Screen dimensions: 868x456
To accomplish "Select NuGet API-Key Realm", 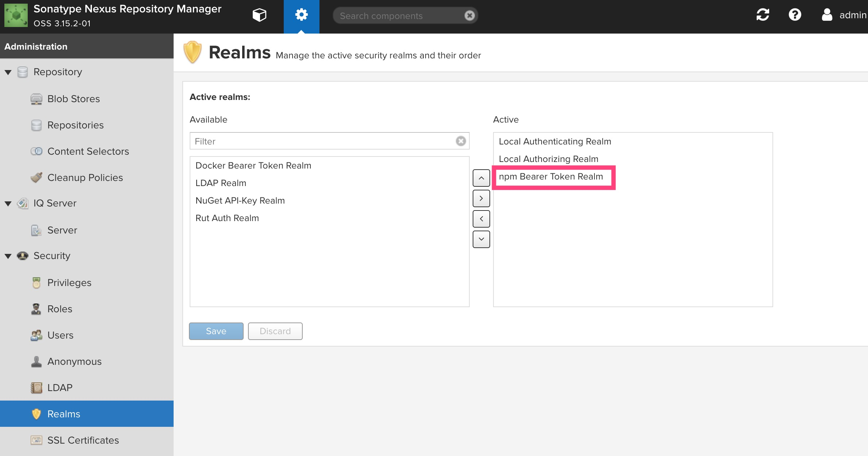I will 329,201.
